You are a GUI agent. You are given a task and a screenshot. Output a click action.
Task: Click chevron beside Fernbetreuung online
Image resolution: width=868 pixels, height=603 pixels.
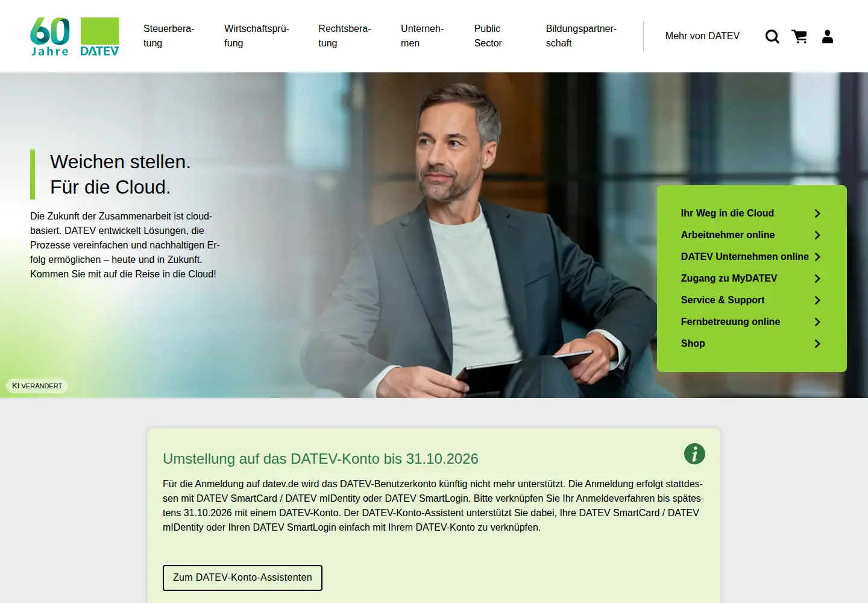click(817, 322)
